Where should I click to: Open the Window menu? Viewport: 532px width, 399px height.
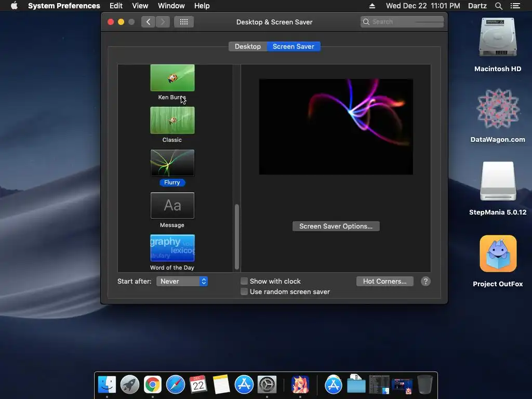171,6
